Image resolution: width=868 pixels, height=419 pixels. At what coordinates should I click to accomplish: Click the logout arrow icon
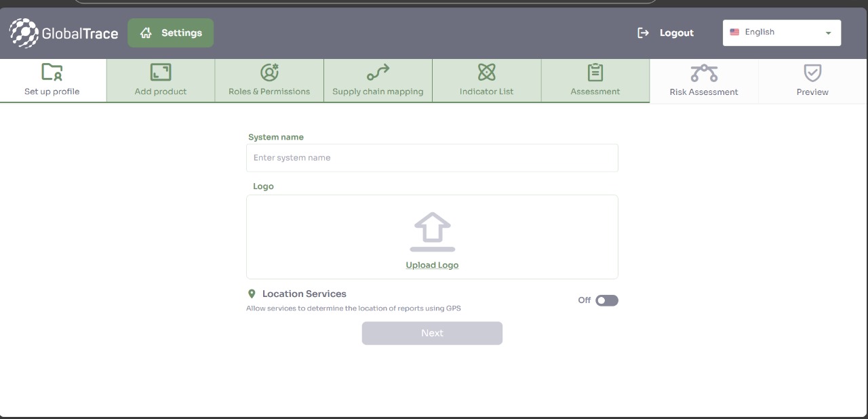coord(644,33)
